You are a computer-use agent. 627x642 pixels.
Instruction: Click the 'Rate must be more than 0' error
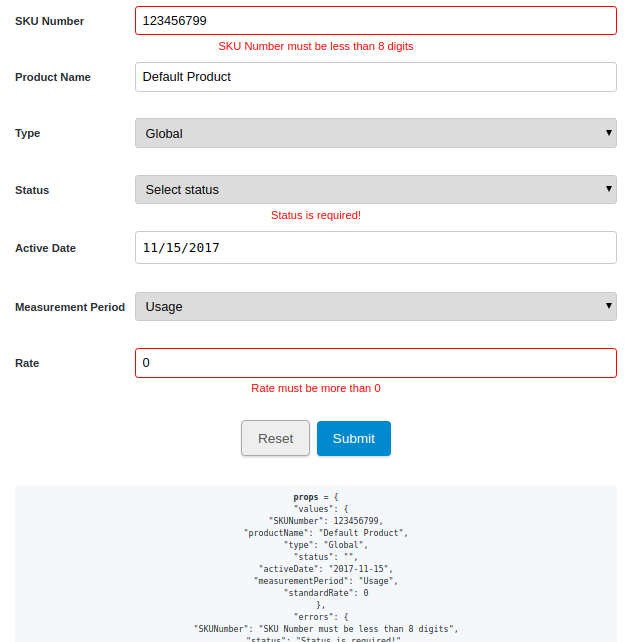click(315, 388)
